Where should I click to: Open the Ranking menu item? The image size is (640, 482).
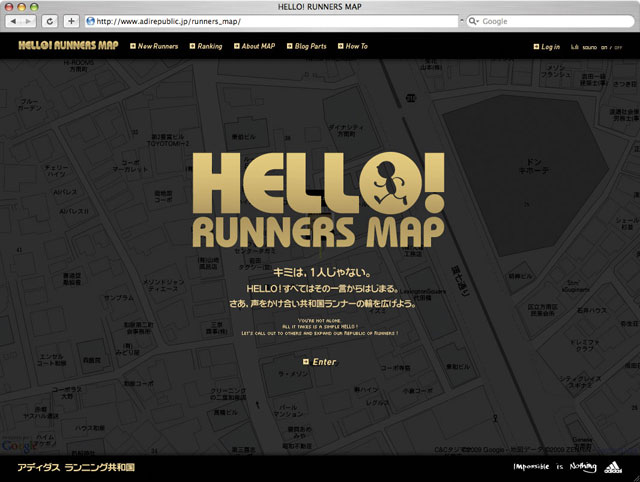coord(206,46)
